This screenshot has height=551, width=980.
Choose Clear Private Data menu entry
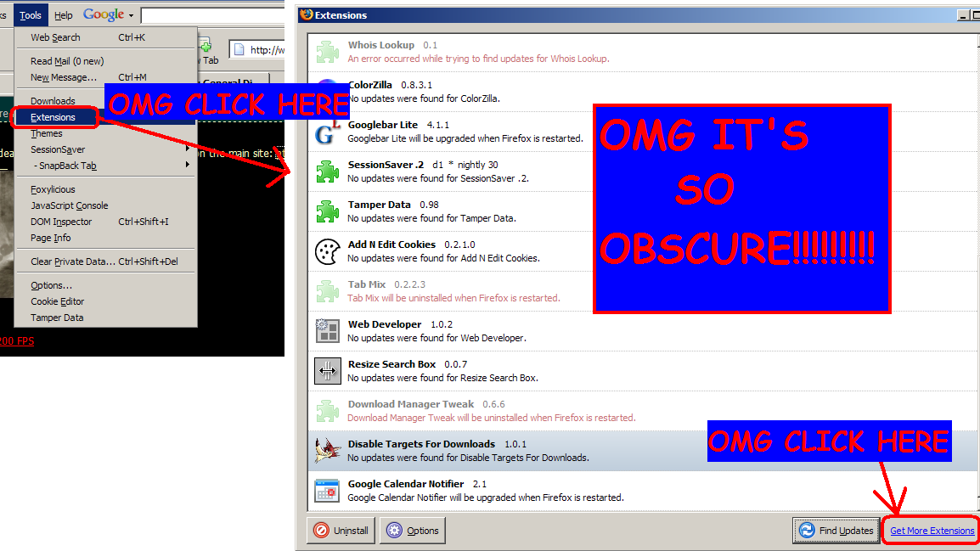pyautogui.click(x=72, y=261)
